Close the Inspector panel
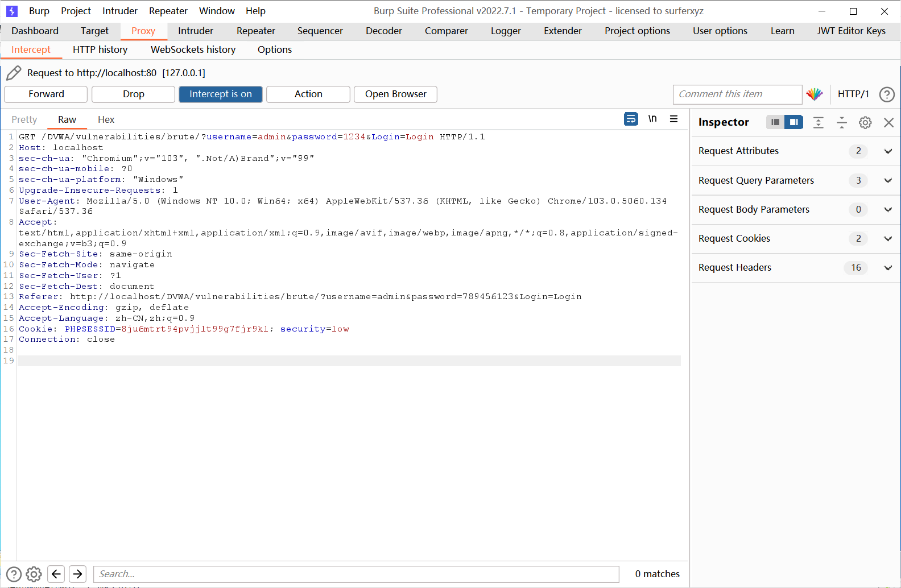 click(x=888, y=122)
